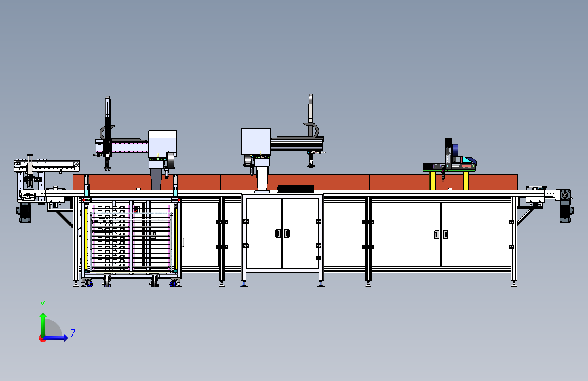Click the white funnel under the middle robot head
The width and height of the screenshot is (588, 381).
(262, 178)
